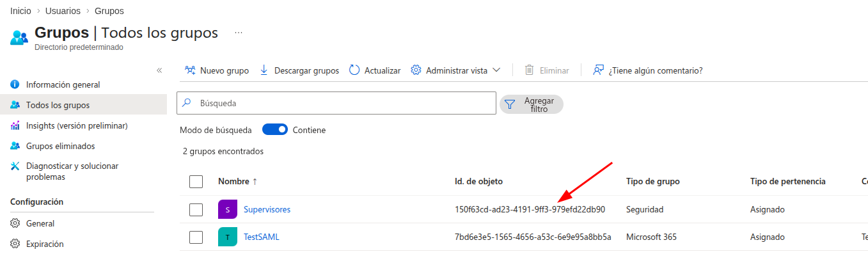
Task: Check the Supervisores row checkbox
Action: [x=196, y=210]
